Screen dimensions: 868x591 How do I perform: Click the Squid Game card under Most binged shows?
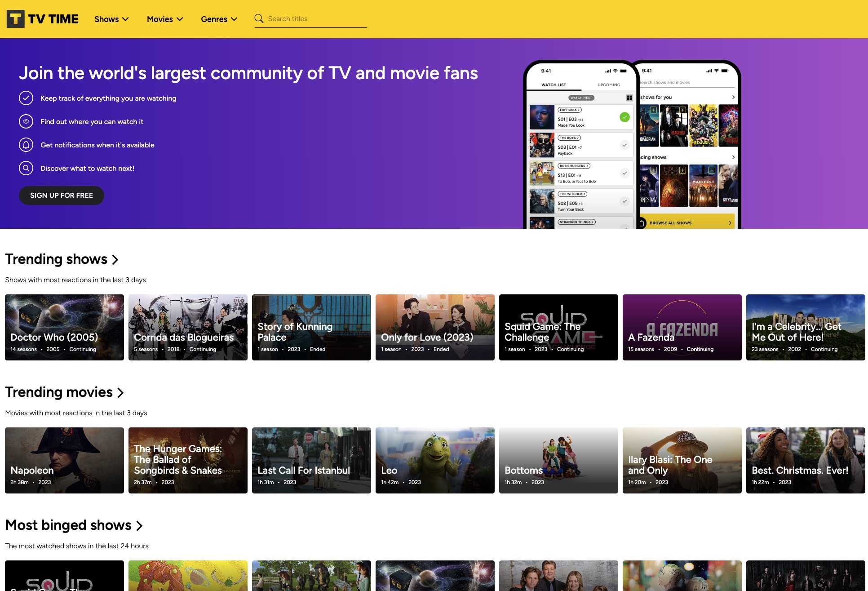pyautogui.click(x=64, y=576)
